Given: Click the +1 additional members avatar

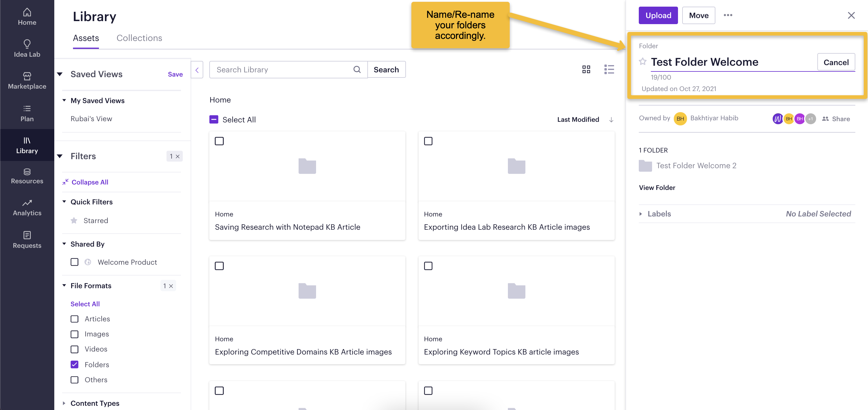Looking at the screenshot, I should [x=810, y=118].
